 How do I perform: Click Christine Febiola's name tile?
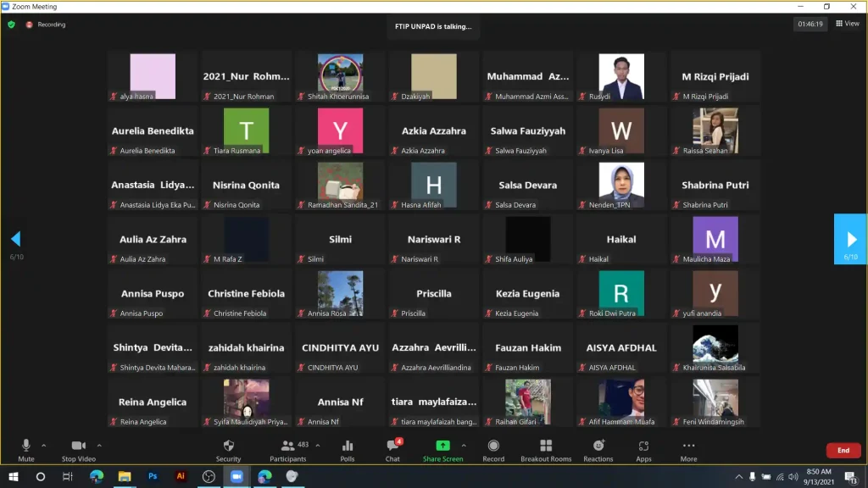[x=247, y=293]
